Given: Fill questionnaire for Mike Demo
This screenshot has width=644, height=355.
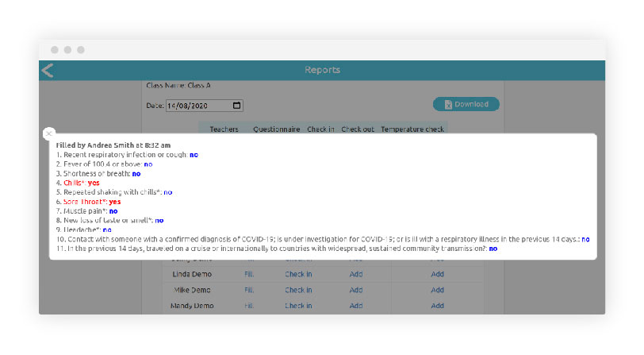Looking at the screenshot, I should (249, 290).
